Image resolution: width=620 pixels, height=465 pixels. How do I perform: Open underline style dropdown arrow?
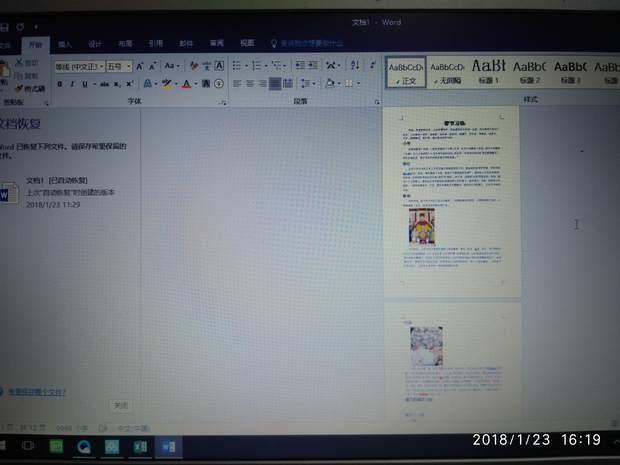(94, 84)
